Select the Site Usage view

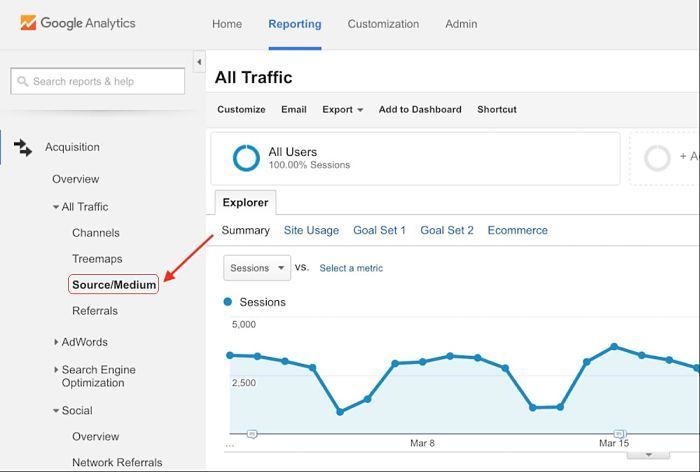[x=311, y=230]
